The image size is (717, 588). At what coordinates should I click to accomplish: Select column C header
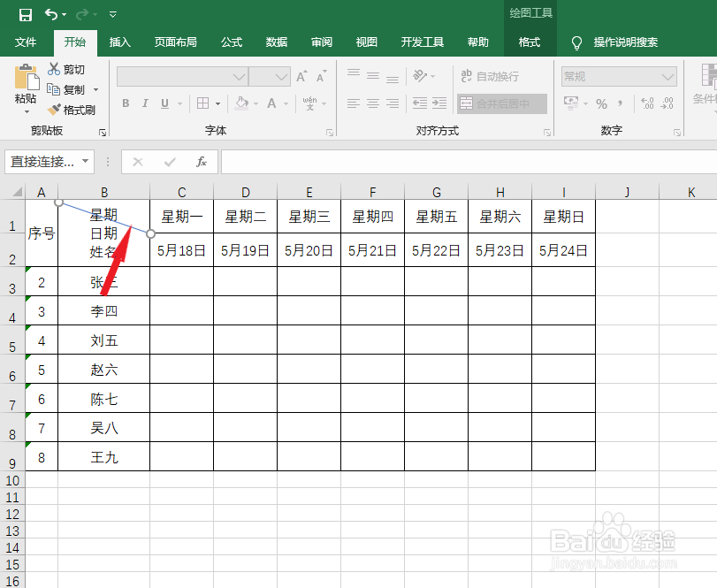coord(181,192)
